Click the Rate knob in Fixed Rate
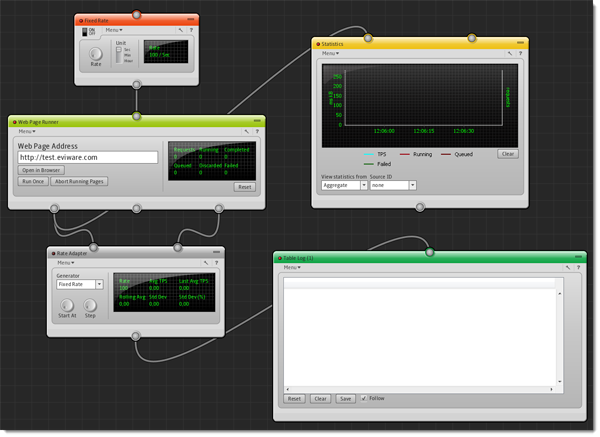 pyautogui.click(x=96, y=54)
